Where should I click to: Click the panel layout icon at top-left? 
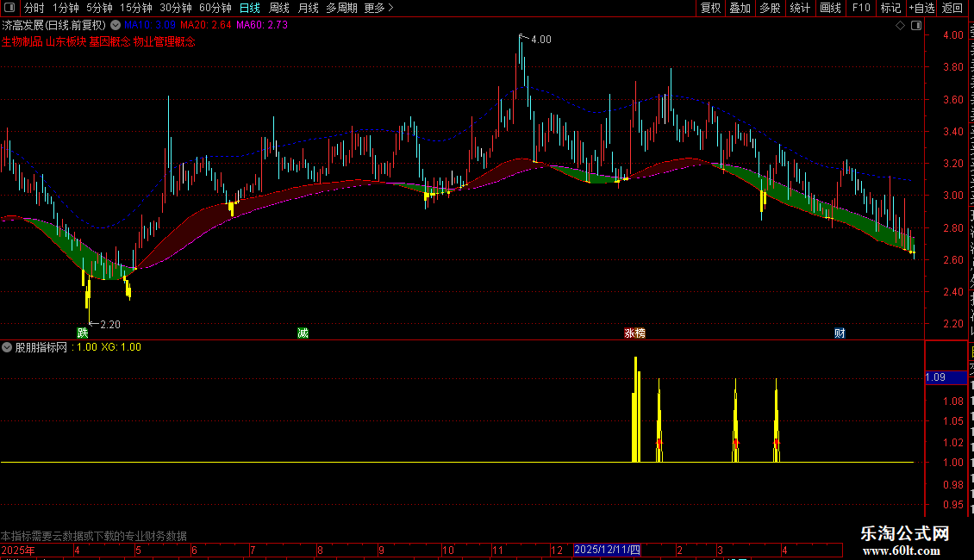tap(9, 8)
